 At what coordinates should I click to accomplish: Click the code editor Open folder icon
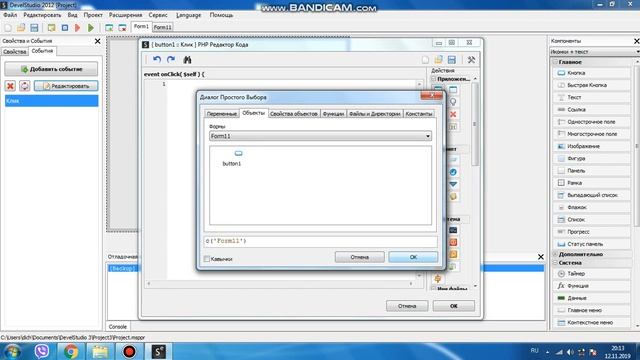(x=439, y=60)
